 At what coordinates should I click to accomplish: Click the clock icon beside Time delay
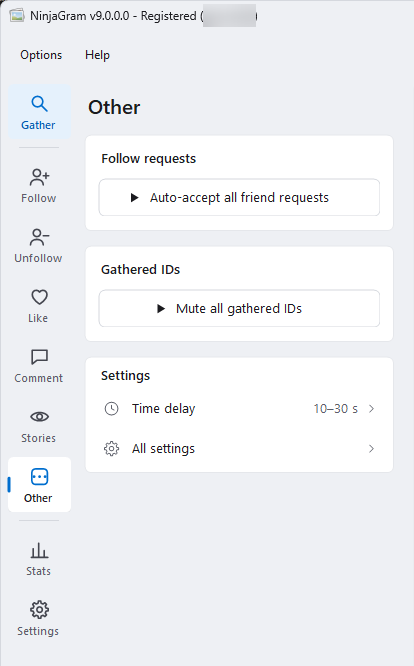click(x=111, y=409)
